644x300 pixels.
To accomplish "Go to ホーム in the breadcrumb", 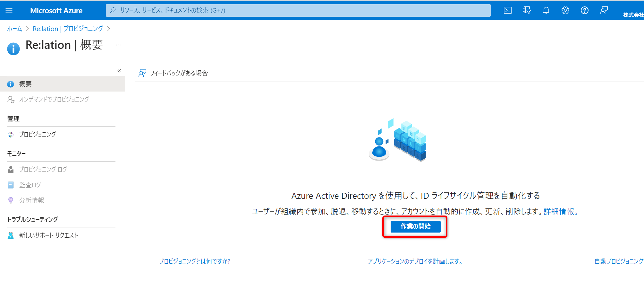I will pyautogui.click(x=14, y=29).
